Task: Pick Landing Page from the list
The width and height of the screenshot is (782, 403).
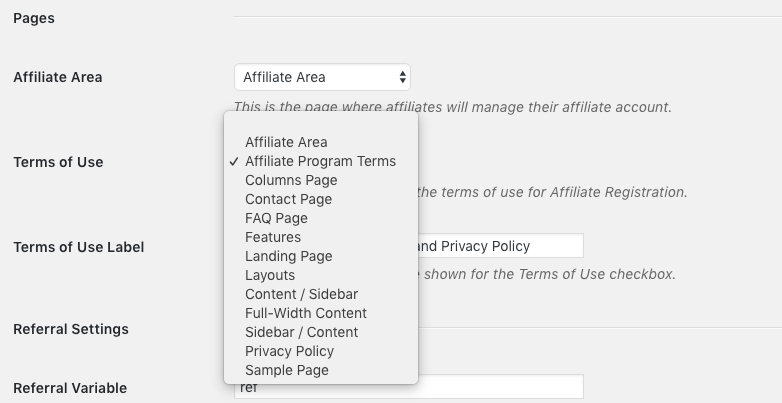Action: [x=288, y=256]
